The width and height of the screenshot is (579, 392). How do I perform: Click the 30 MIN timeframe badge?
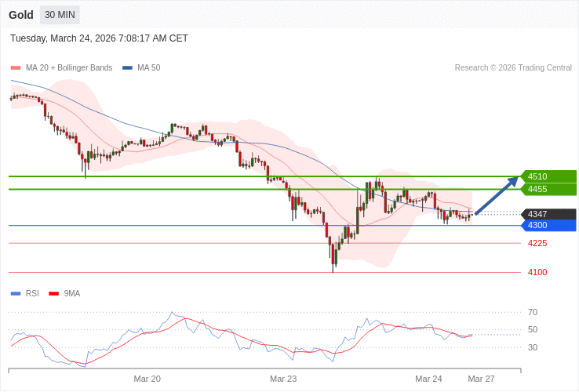pyautogui.click(x=60, y=15)
